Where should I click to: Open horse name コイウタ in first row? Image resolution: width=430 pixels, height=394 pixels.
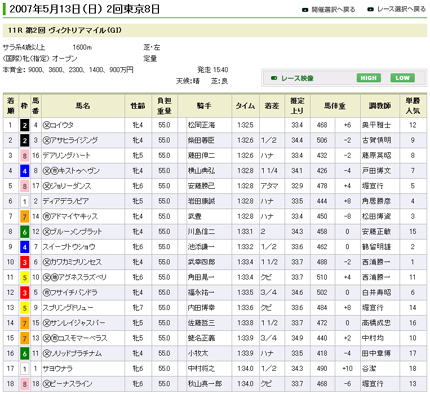[62, 125]
